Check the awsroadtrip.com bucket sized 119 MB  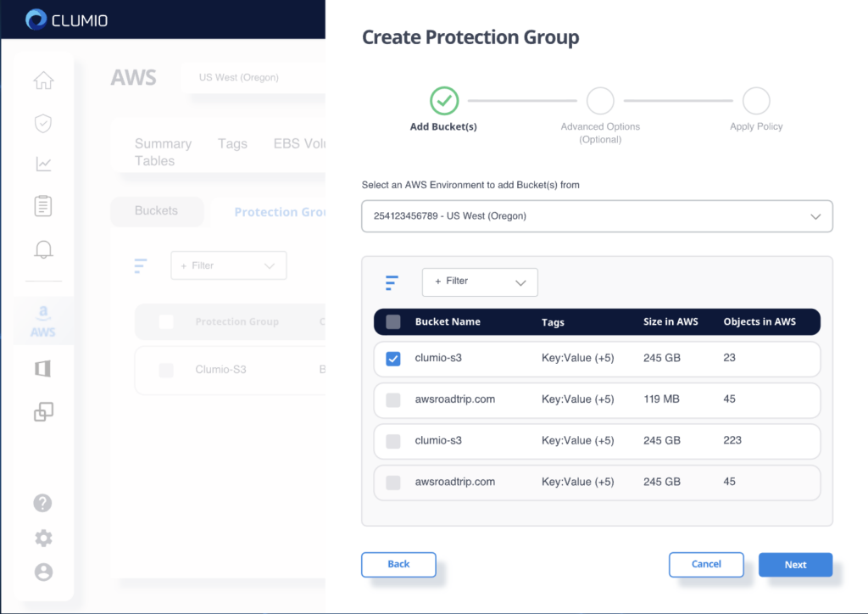coord(393,399)
